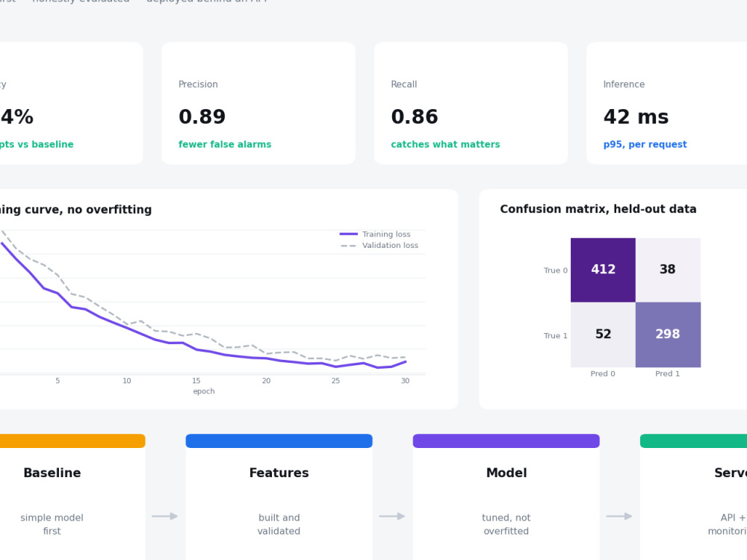Click the learning curve chart heading
Image resolution: width=747 pixels, height=560 pixels.
[75, 210]
